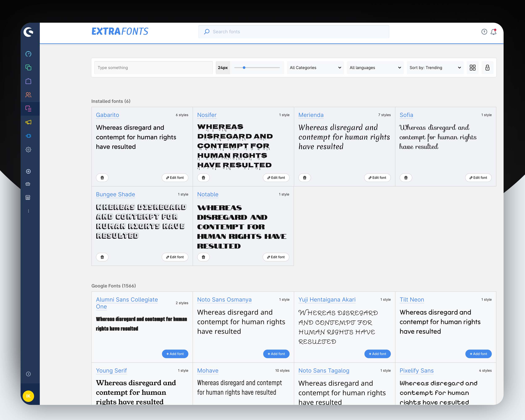This screenshot has height=420, width=525.
Task: Add the Noto Sans Osmanya font
Action: (276, 354)
